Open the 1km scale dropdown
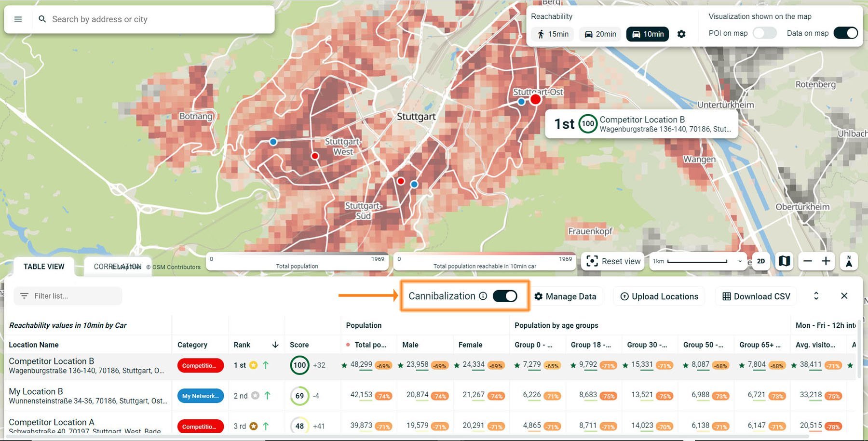This screenshot has height=441, width=868. click(x=738, y=261)
